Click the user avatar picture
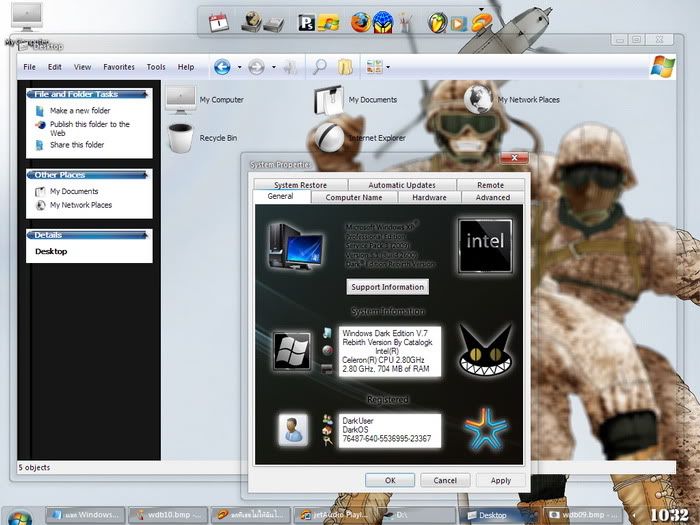The height and width of the screenshot is (525, 700). 293,430
